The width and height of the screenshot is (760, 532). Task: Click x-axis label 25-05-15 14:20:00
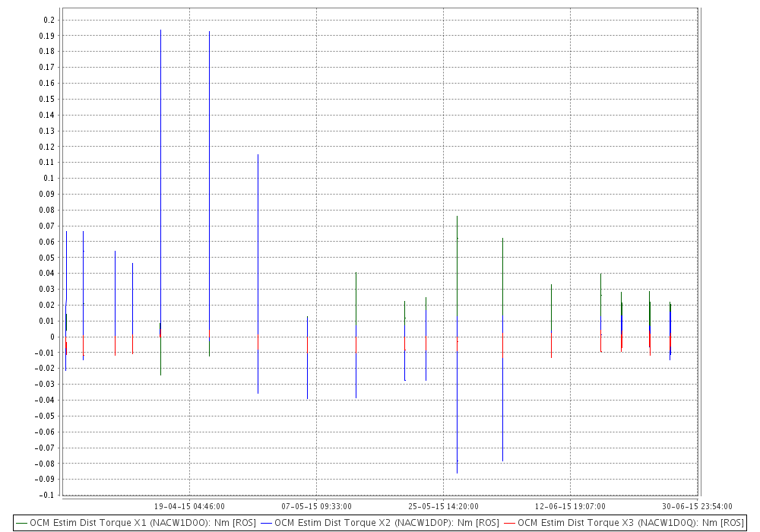click(x=444, y=506)
